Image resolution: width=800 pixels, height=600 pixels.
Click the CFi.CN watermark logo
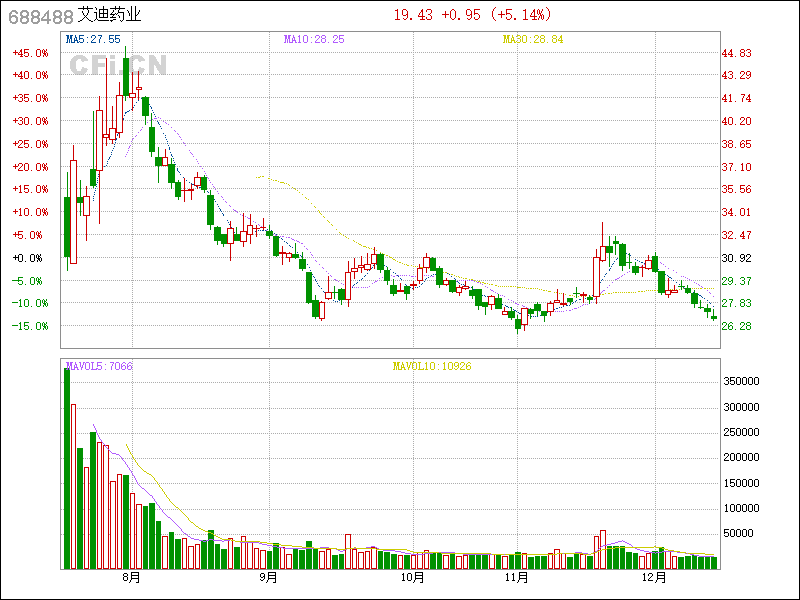coord(118,65)
